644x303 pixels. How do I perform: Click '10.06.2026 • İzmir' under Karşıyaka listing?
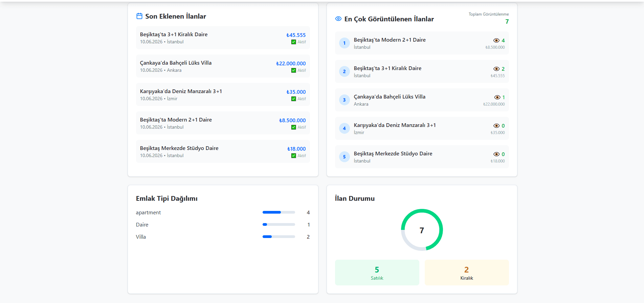click(159, 99)
